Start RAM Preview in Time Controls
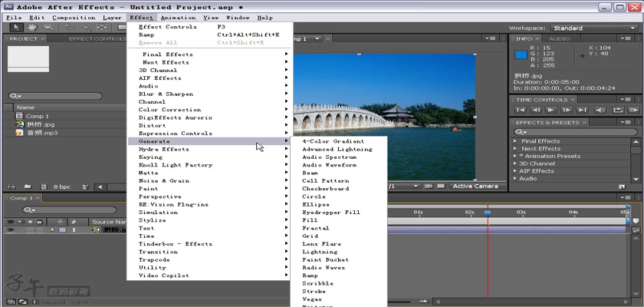 click(x=634, y=110)
